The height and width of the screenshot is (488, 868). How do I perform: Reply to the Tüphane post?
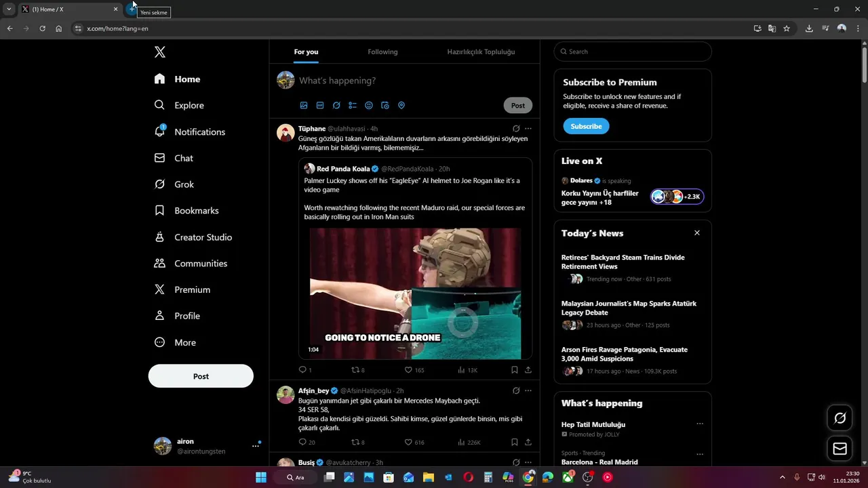tap(303, 370)
